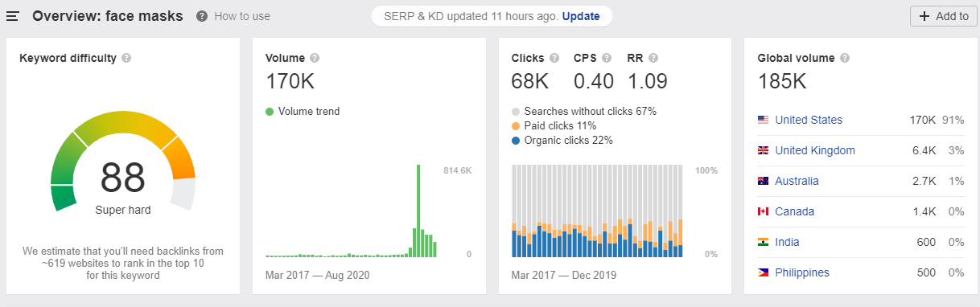
Task: Click the India flag icon
Action: pos(764,242)
